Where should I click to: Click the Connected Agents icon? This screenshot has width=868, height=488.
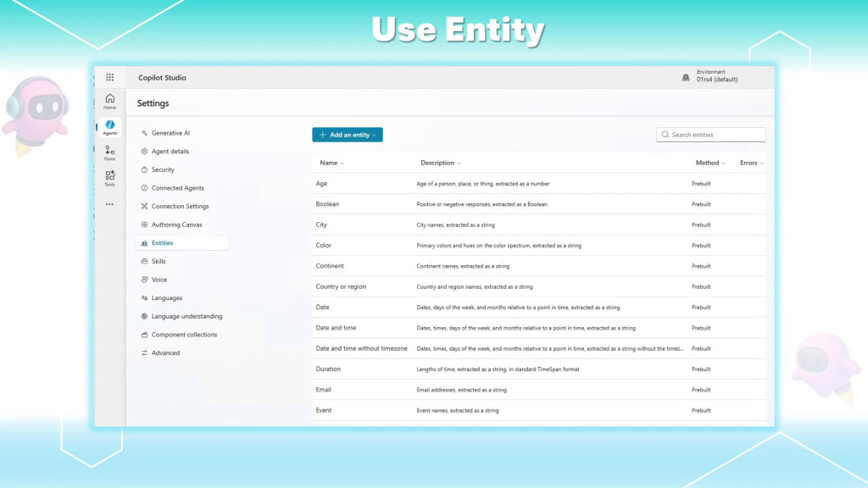(x=144, y=187)
